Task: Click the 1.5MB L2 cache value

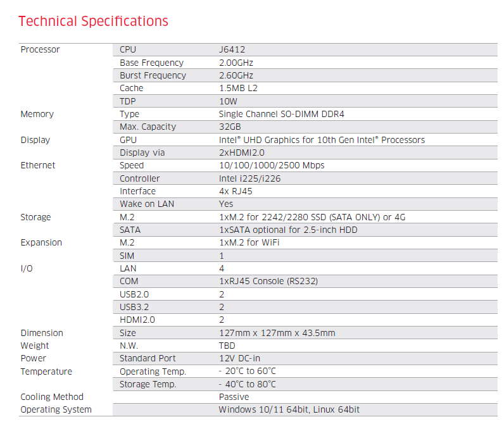Action: 238,89
